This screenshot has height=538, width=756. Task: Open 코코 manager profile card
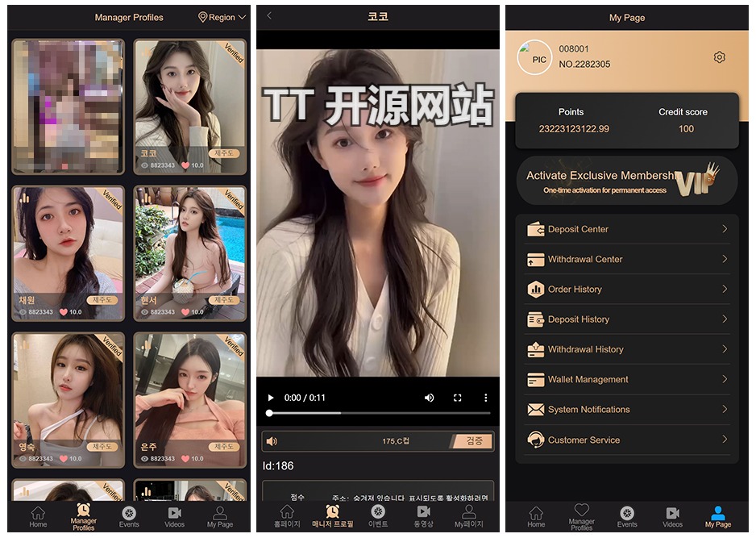[x=190, y=106]
